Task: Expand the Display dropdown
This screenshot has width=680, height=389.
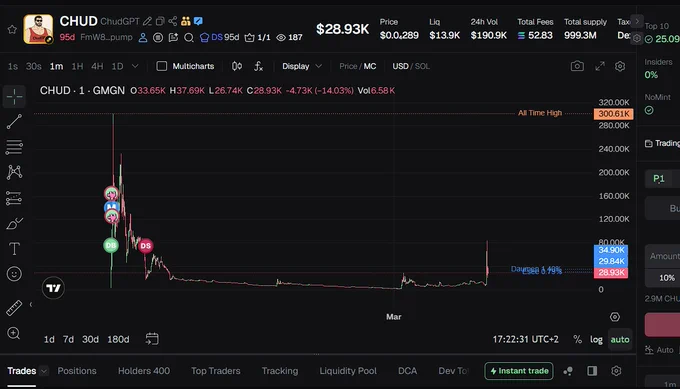Action: tap(302, 66)
